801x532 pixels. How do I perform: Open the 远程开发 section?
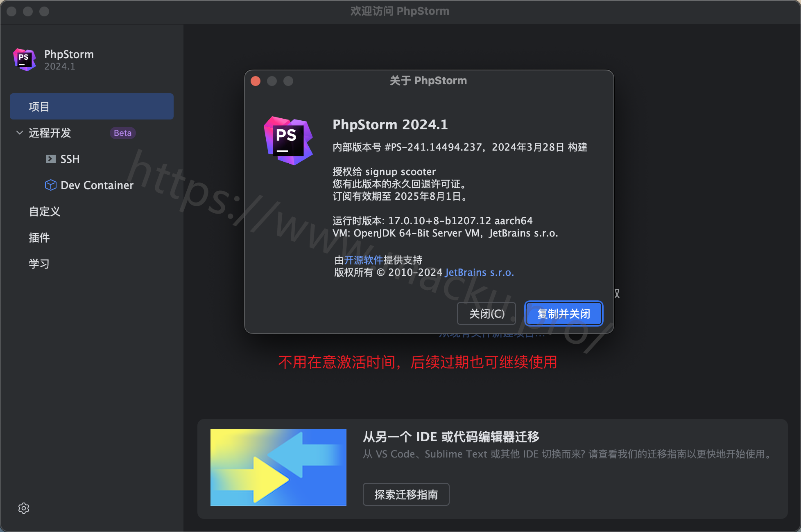click(x=50, y=133)
